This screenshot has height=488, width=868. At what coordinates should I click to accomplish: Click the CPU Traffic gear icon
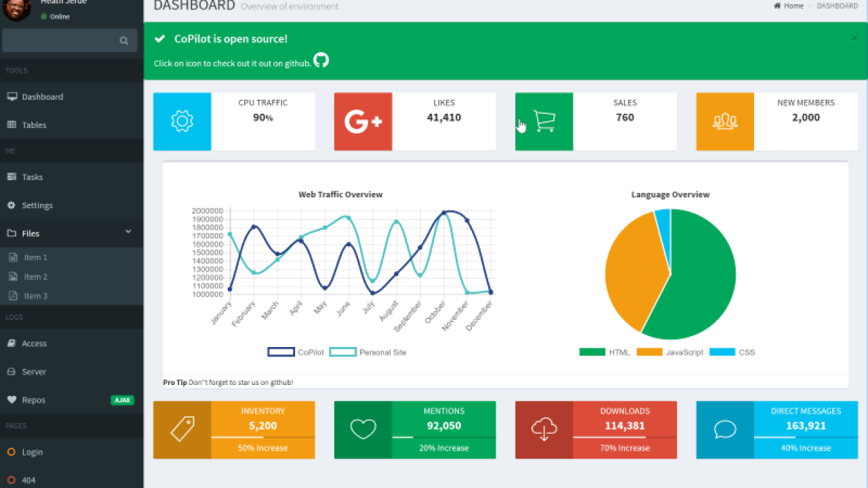(x=182, y=121)
